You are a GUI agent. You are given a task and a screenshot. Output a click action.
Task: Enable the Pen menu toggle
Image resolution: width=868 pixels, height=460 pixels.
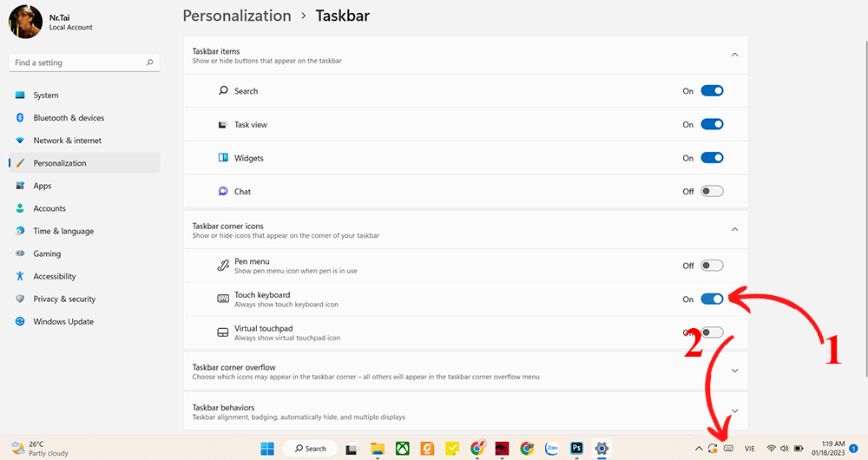712,266
